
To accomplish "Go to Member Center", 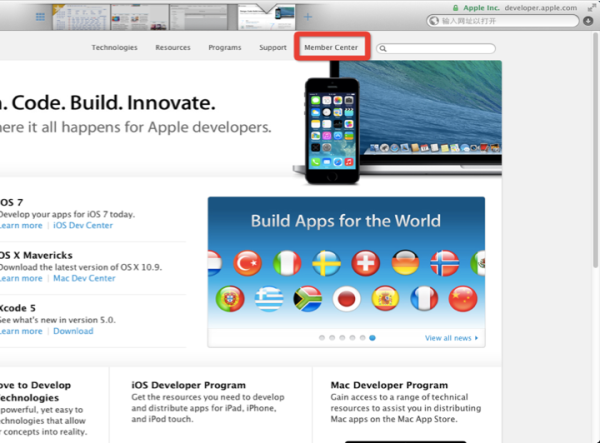I will tap(331, 47).
